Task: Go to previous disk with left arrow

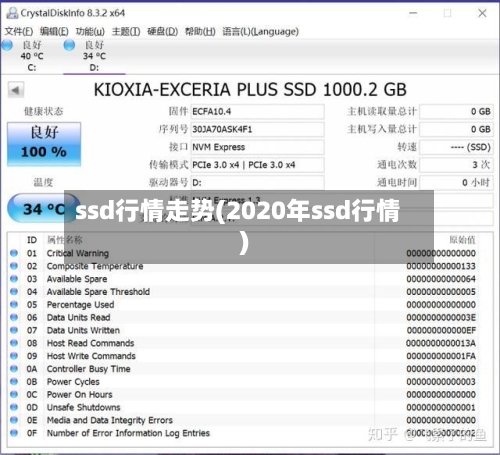Action: point(16,90)
